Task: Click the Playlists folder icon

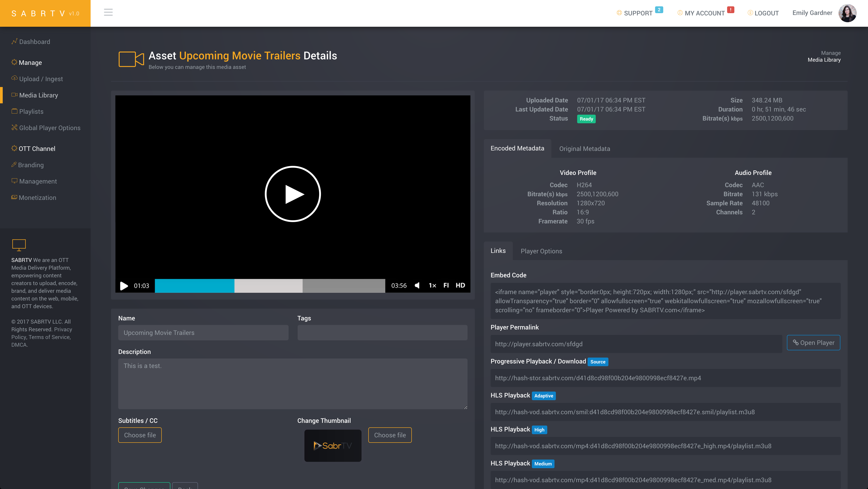Action: tap(14, 111)
